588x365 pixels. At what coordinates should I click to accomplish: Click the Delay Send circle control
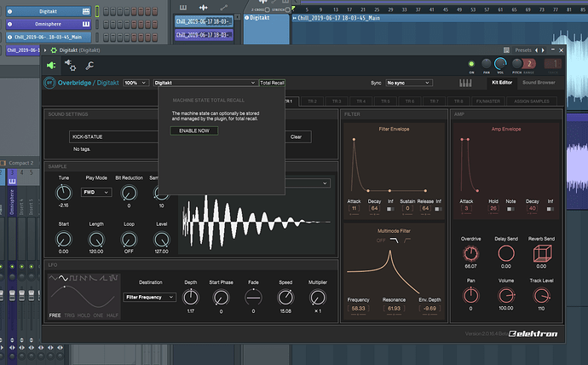(506, 253)
